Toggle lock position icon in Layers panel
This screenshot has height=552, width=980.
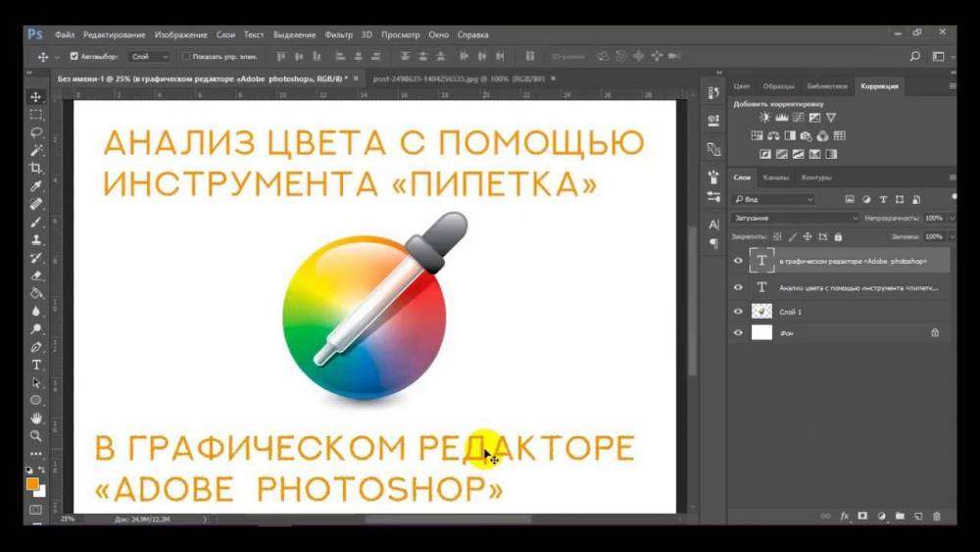[808, 237]
